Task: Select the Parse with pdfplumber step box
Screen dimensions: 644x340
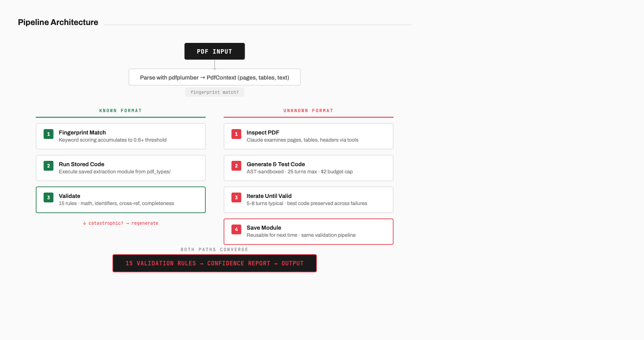Action: click(215, 77)
